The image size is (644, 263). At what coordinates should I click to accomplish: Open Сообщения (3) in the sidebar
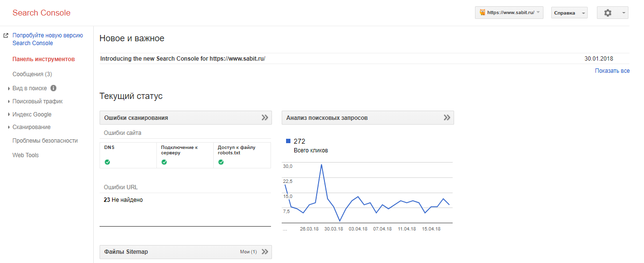pos(32,74)
